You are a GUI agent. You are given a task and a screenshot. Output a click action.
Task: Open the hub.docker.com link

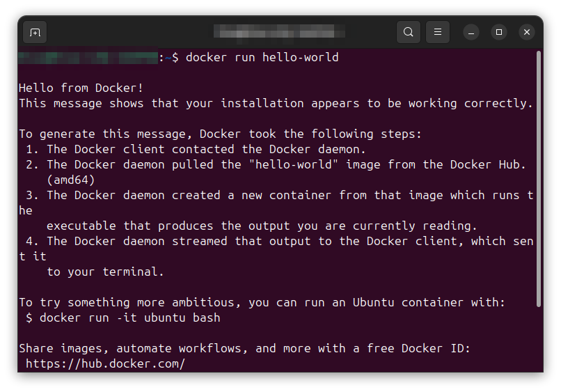[x=105, y=363]
